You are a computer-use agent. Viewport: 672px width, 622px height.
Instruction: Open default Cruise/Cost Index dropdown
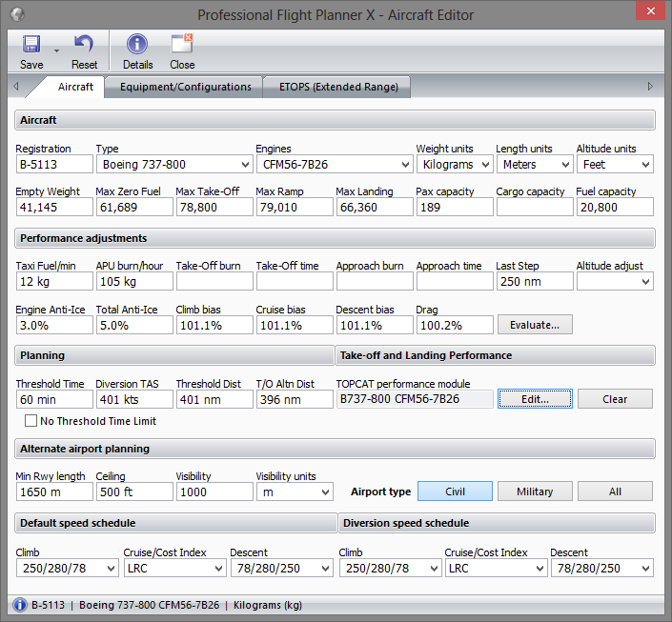pyautogui.click(x=174, y=568)
